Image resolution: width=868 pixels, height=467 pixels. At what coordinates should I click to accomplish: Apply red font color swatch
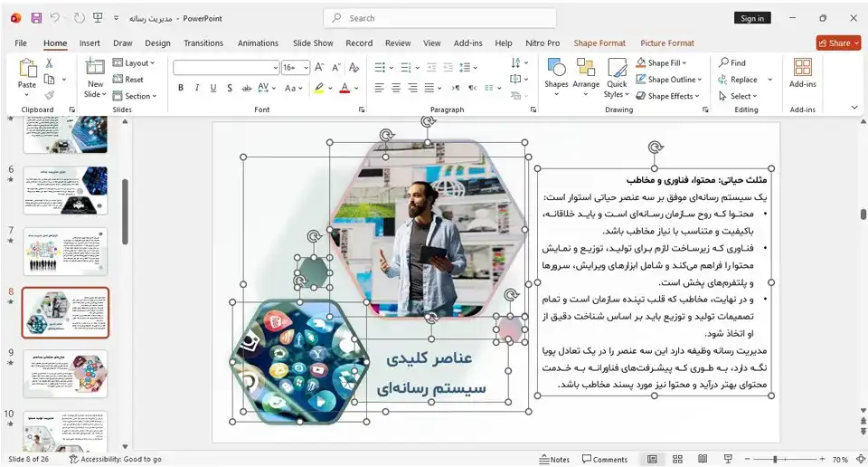click(344, 88)
